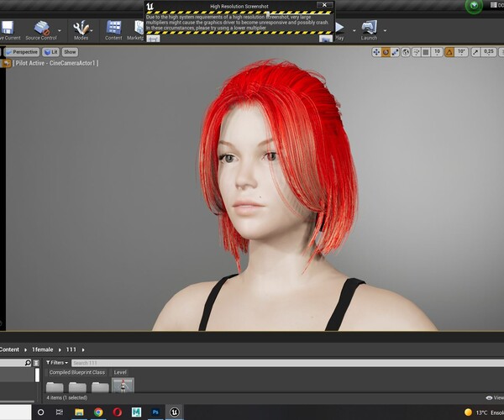Expand the Launch options dropdown arrow
This screenshot has height=420, width=504.
point(385,31)
